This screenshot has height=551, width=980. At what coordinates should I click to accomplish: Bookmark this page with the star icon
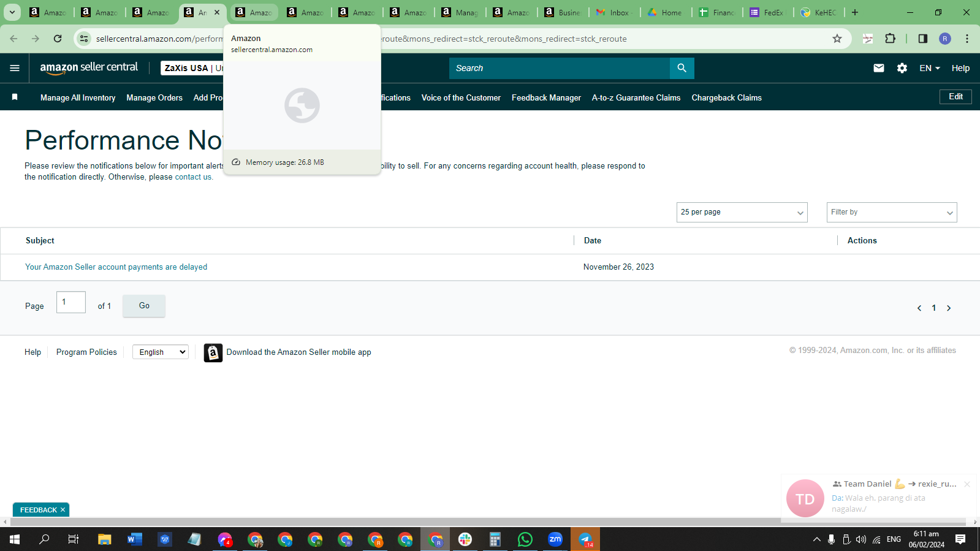coord(837,39)
